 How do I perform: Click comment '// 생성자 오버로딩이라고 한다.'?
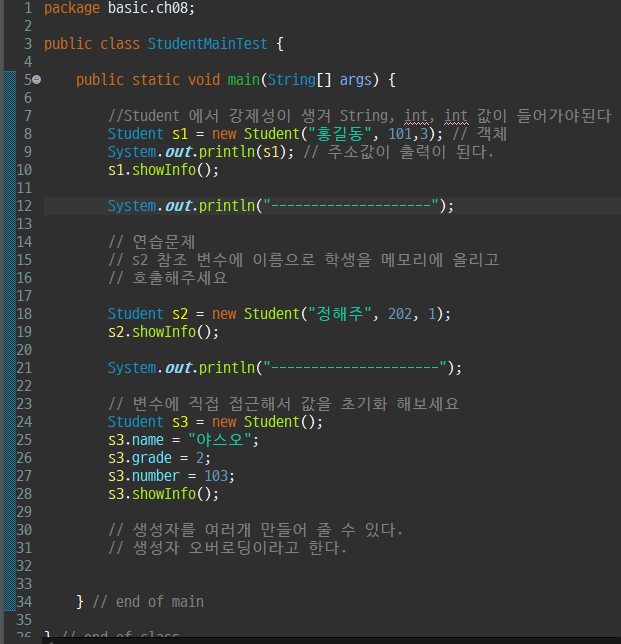pos(228,548)
